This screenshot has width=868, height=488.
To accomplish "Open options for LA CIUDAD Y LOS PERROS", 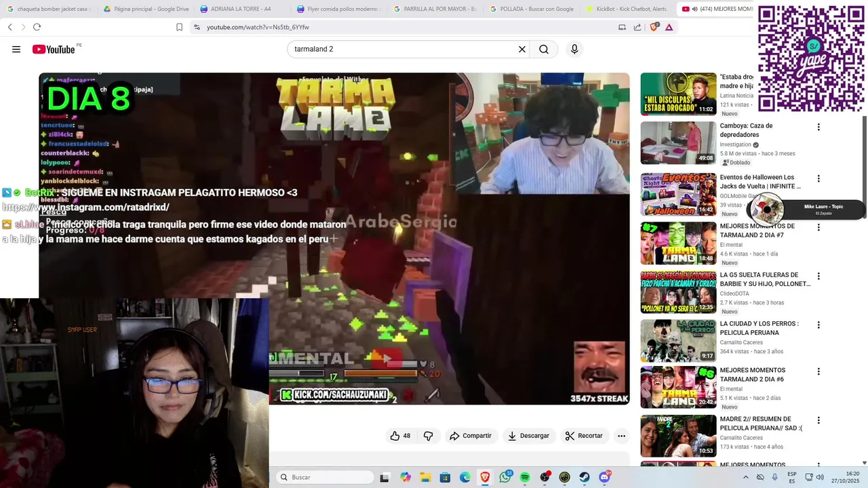I will 818,325.
